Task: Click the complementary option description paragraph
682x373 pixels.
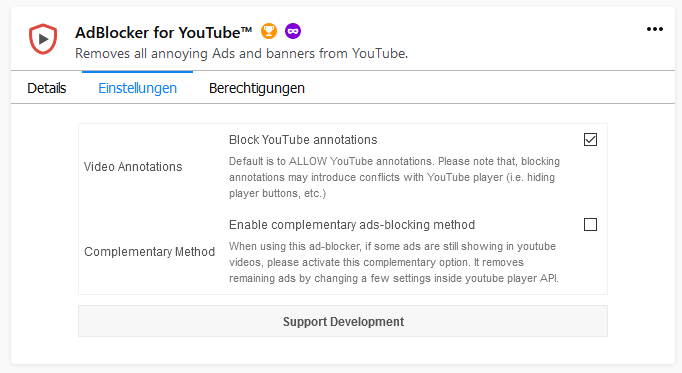Action: 393,262
